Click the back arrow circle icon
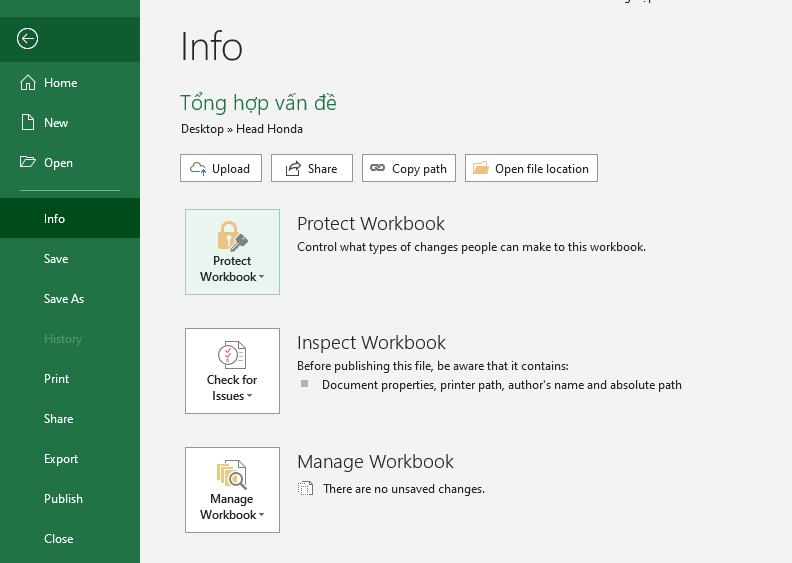The height and width of the screenshot is (563, 792). click(28, 39)
